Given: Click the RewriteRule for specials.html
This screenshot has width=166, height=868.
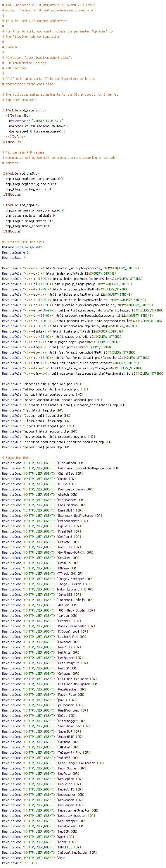Looking at the screenshot, I should point(42,384).
